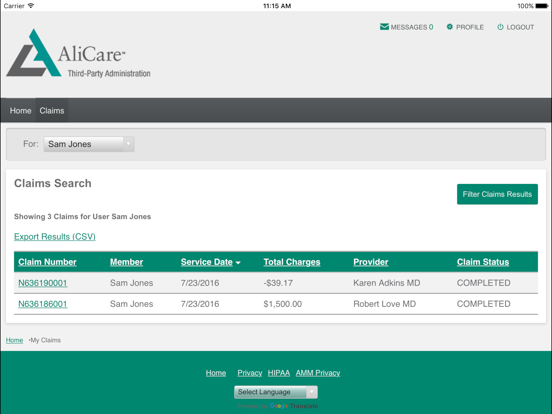
Task: Click the battery indicator icon
Action: (542, 6)
